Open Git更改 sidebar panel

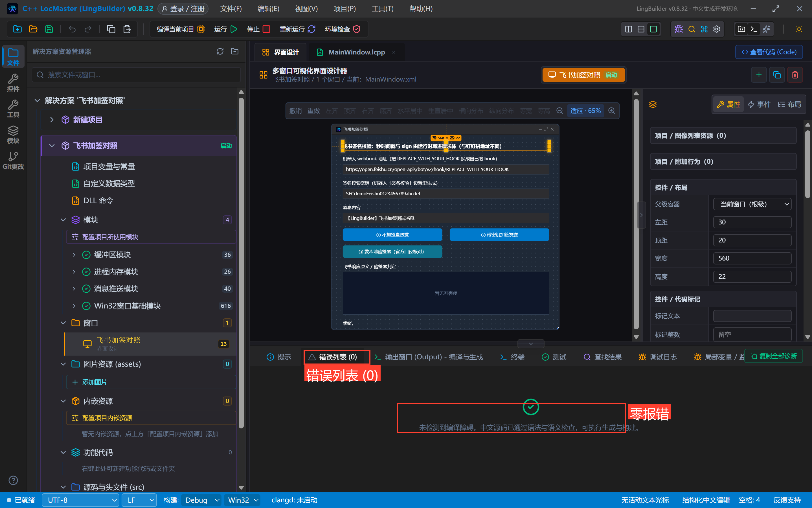13,161
